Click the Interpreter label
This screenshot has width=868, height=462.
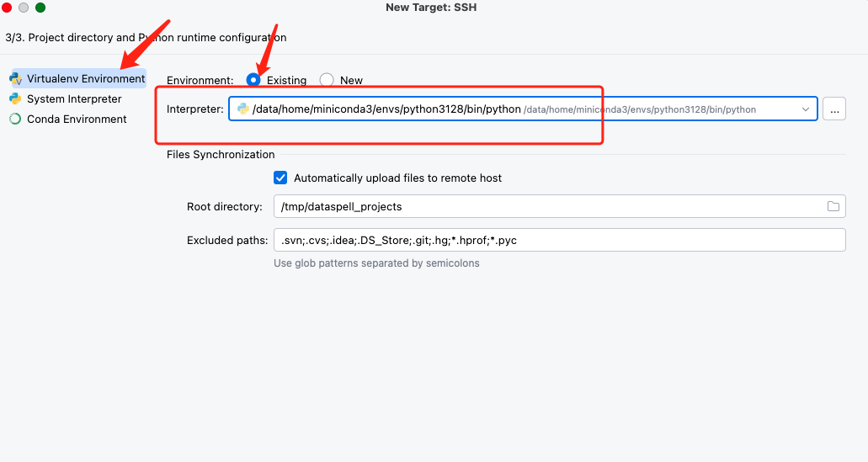(194, 109)
